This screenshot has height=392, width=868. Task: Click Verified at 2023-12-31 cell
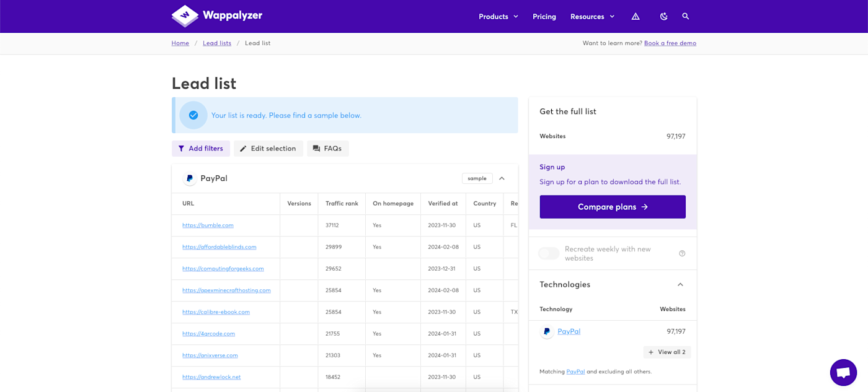pos(443,269)
